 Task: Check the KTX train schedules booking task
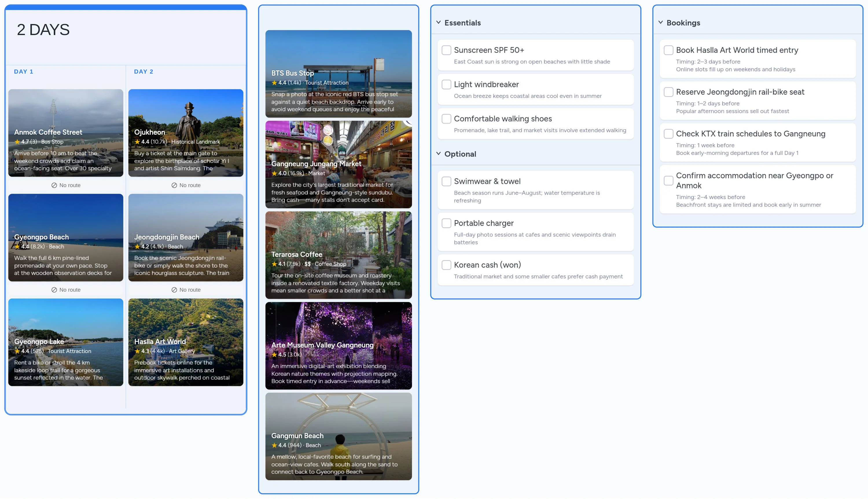tap(668, 134)
